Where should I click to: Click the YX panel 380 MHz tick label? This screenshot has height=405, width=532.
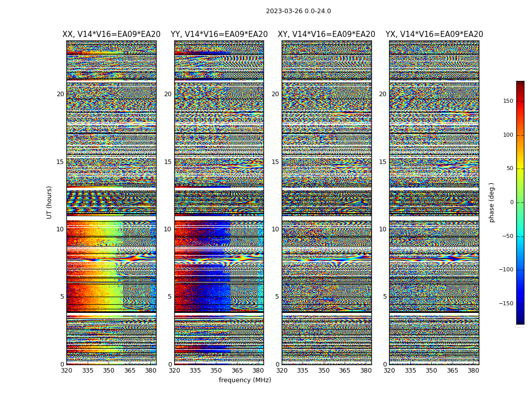[473, 371]
